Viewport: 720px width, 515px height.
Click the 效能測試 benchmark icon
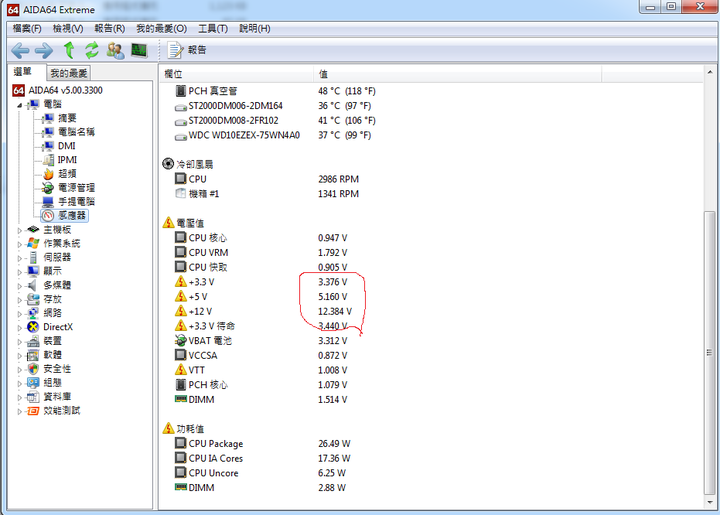point(33,411)
